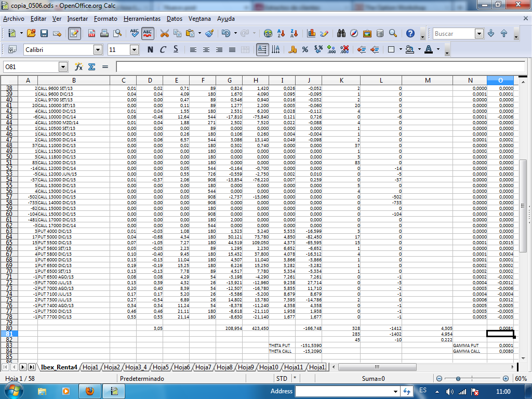Adjust the zoom slider handle
This screenshot has height=399, width=532.
point(458,379)
